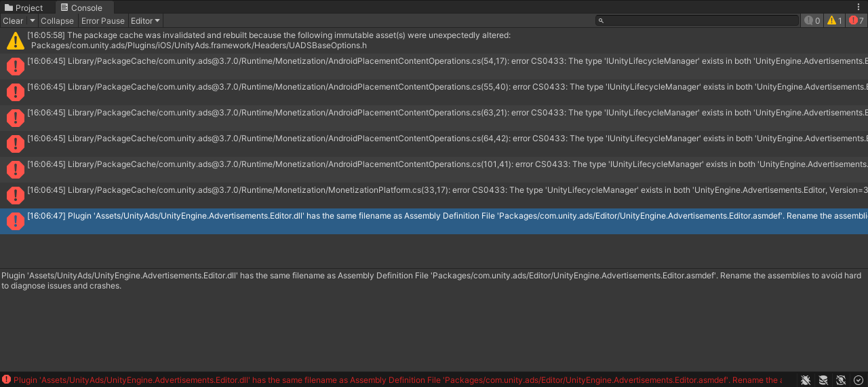This screenshot has width=868, height=387.
Task: Focus the console search field
Action: tap(697, 20)
